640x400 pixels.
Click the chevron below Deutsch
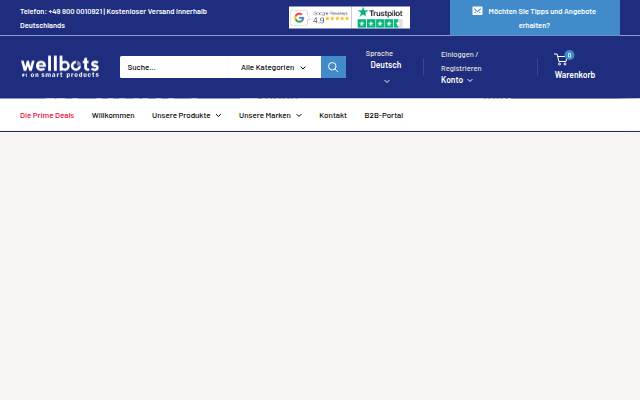387,82
